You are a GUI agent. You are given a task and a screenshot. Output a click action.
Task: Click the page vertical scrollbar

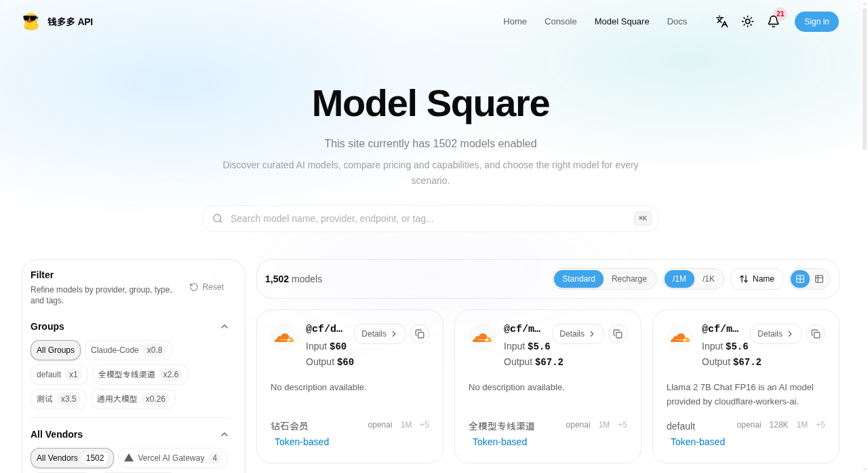[x=865, y=78]
